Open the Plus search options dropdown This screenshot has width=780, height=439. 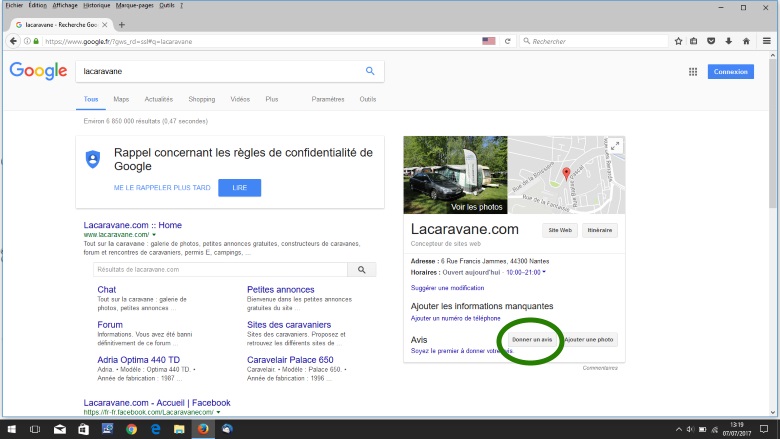click(272, 99)
